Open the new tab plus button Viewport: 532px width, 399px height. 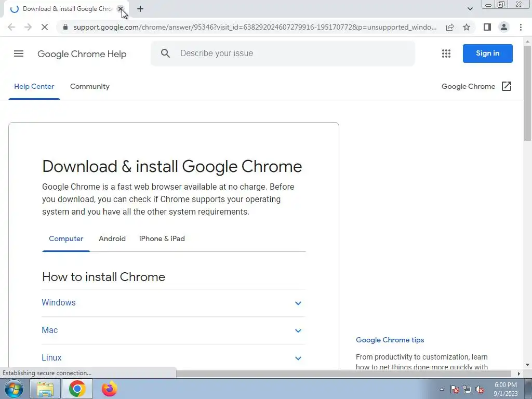[140, 9]
